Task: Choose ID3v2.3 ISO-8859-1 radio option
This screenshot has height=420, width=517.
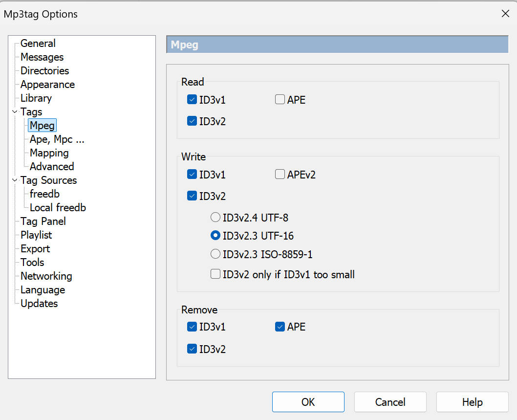Action: [x=215, y=254]
